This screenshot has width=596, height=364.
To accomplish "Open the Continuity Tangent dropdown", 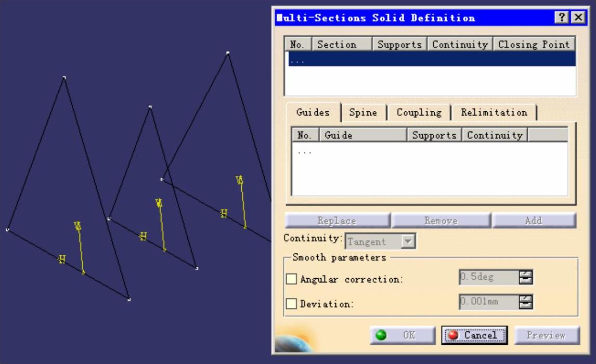I will click(408, 241).
